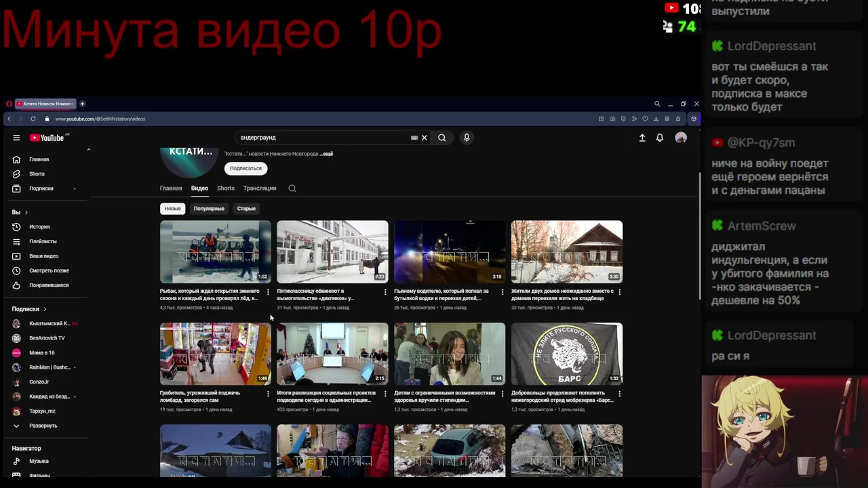Open Смотреть позже in the sidebar
868x488 pixels.
(47, 270)
